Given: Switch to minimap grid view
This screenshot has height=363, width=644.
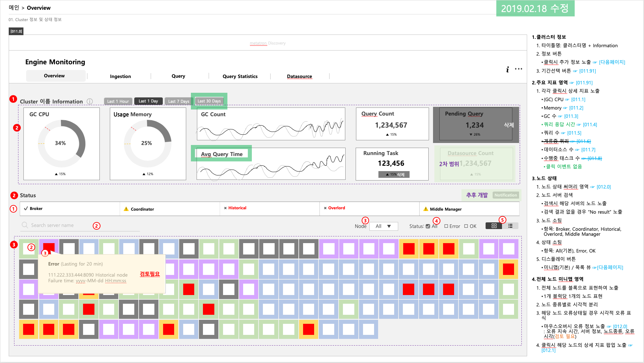Looking at the screenshot, I should pos(494,226).
